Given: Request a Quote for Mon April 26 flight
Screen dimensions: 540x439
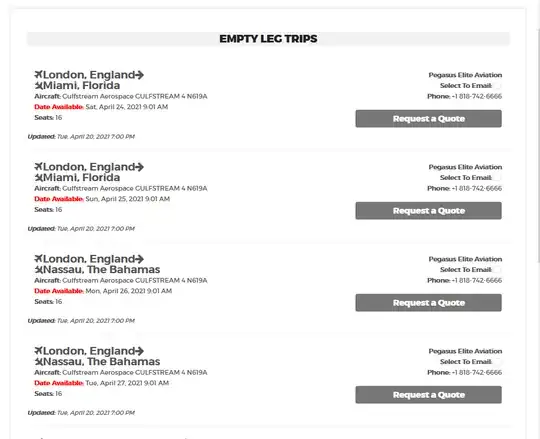Looking at the screenshot, I should (x=428, y=303).
